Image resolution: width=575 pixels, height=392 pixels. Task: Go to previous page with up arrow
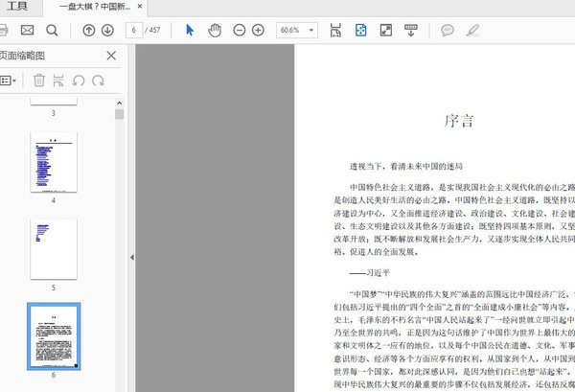89,31
